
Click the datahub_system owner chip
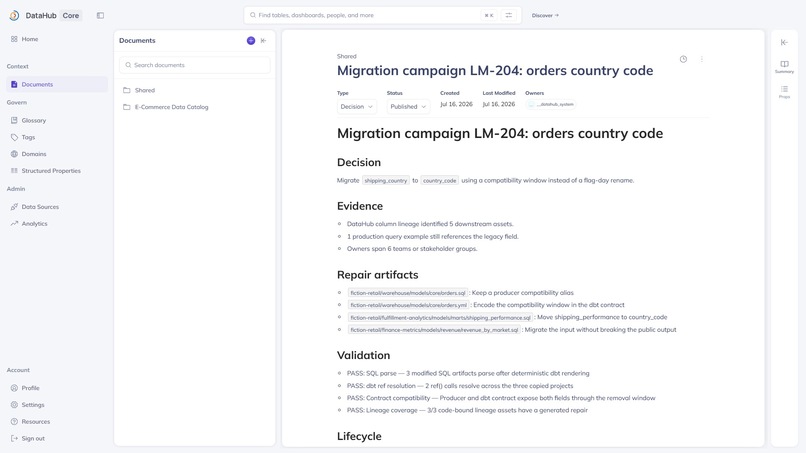pyautogui.click(x=551, y=104)
